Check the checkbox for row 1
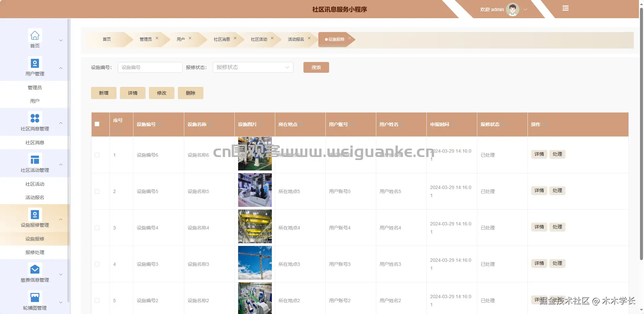Image resolution: width=644 pixels, height=314 pixels. coord(97,155)
